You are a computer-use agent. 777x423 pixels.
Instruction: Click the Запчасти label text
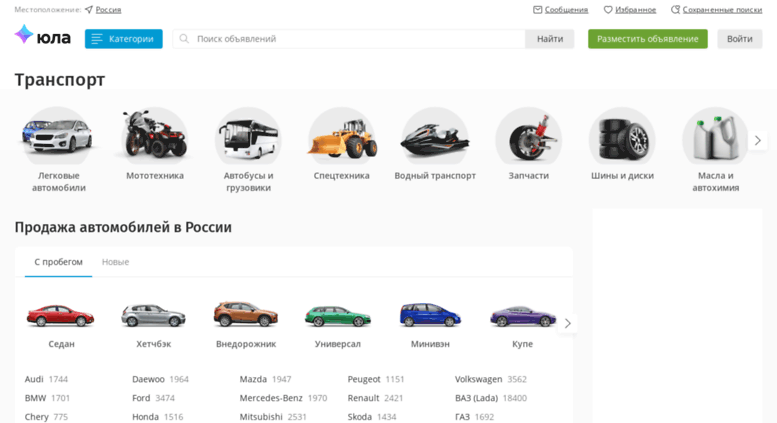pyautogui.click(x=529, y=175)
